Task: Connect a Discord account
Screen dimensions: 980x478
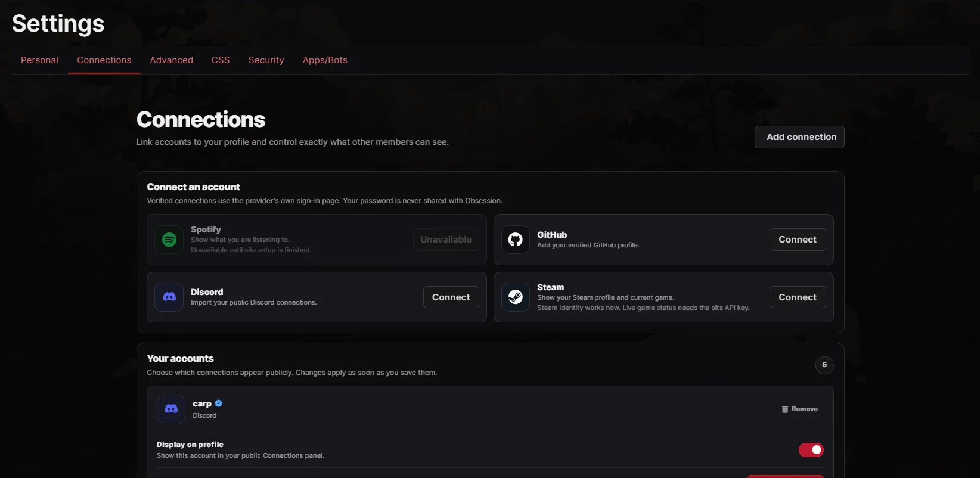Action: (451, 297)
